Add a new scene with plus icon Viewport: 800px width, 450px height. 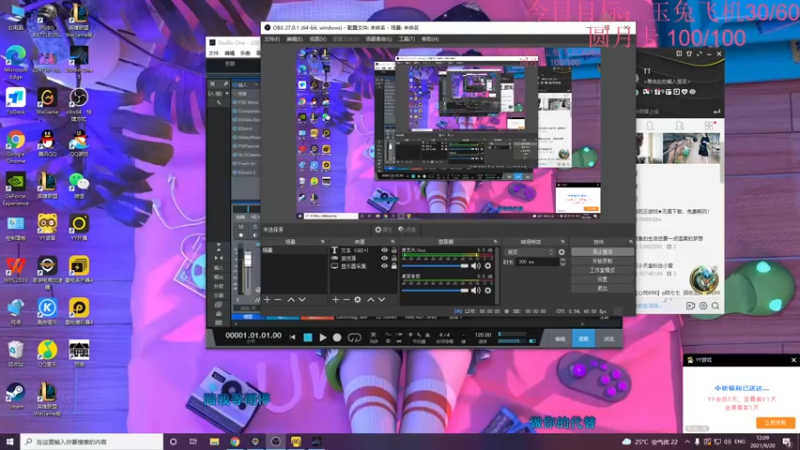[x=267, y=299]
